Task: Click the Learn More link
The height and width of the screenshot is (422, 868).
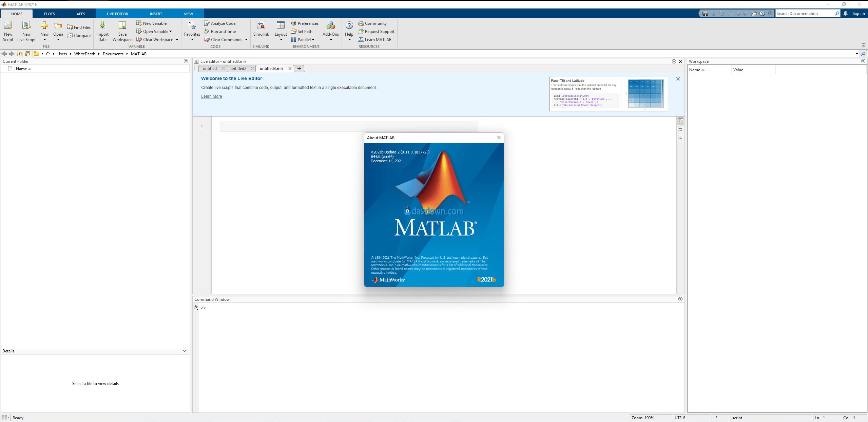Action: pos(211,96)
